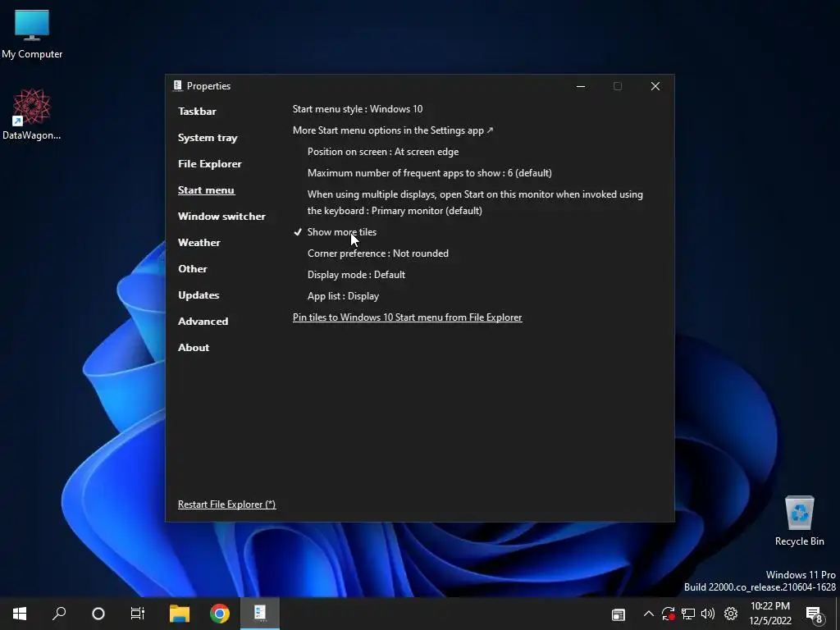
Task: Select the My Computer desktop icon
Action: (x=32, y=33)
